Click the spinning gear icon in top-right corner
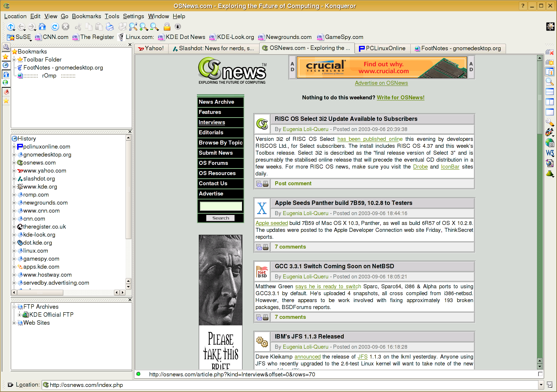Screen dimensions: 557x392 click(x=550, y=27)
